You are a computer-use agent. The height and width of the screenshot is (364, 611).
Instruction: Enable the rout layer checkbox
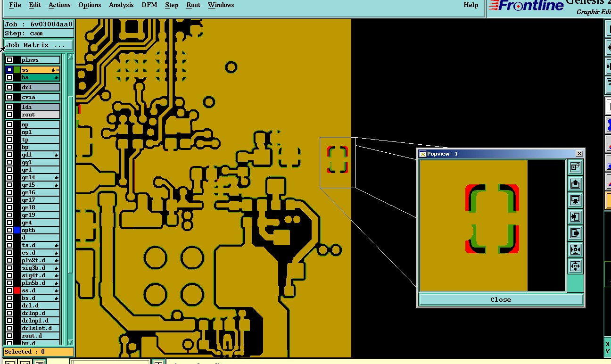click(x=9, y=115)
